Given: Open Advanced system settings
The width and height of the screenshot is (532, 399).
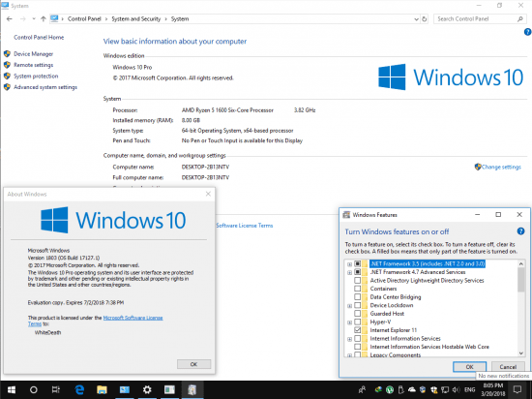Looking at the screenshot, I should pos(45,87).
